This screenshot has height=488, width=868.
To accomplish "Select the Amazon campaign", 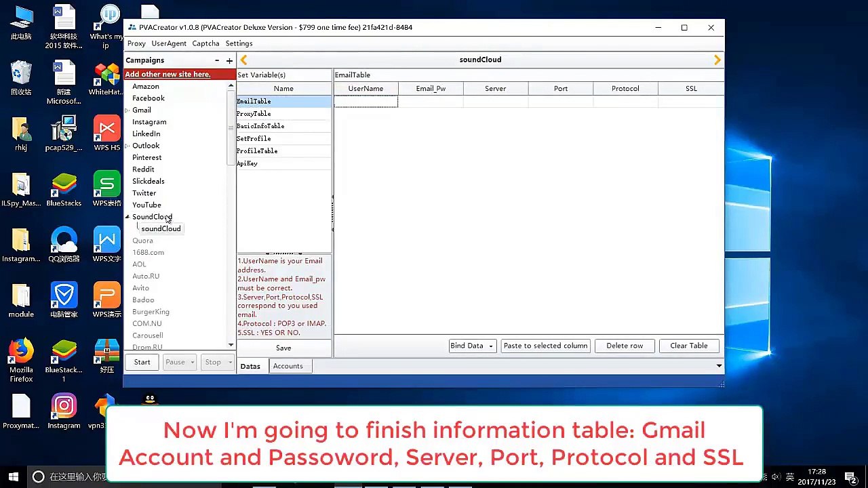I will point(146,86).
